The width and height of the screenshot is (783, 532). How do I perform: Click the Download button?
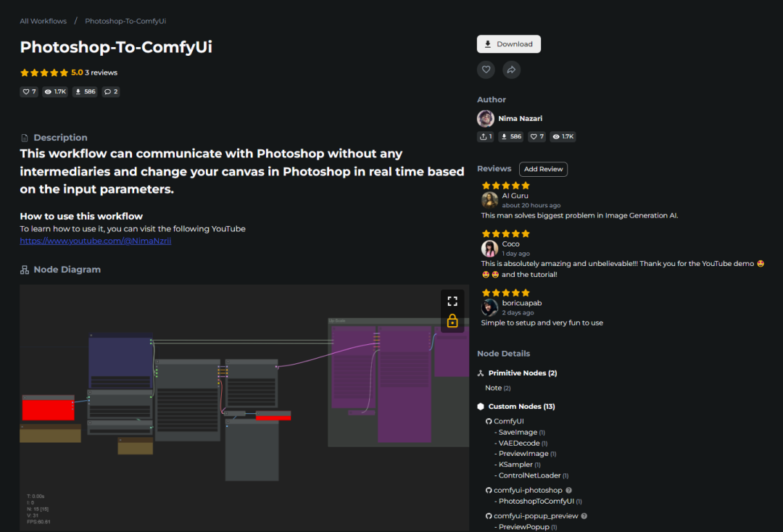point(508,44)
